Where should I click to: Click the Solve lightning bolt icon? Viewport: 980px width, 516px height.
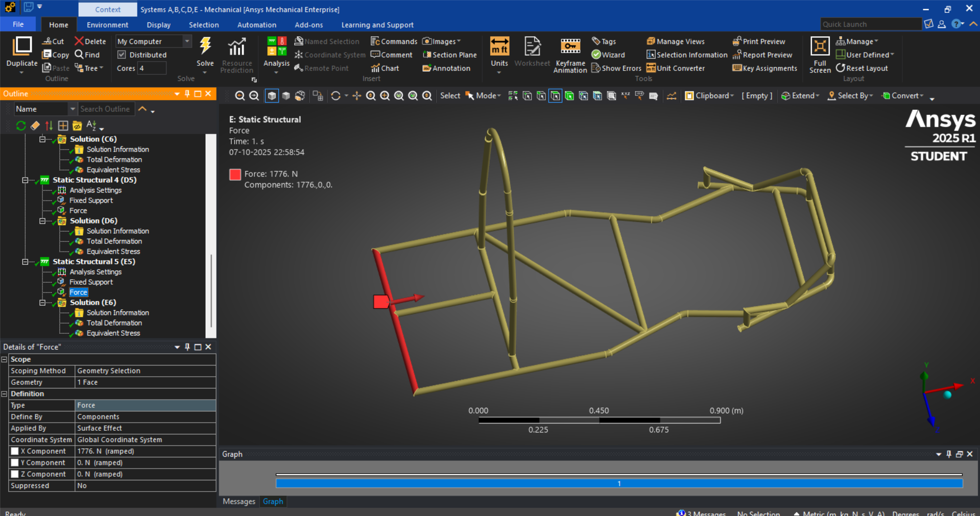click(x=205, y=46)
